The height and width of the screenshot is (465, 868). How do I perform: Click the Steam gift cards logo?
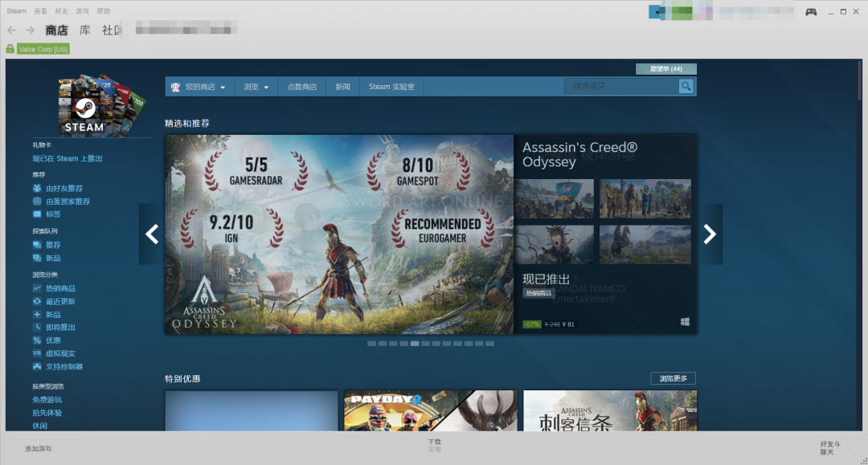point(100,104)
